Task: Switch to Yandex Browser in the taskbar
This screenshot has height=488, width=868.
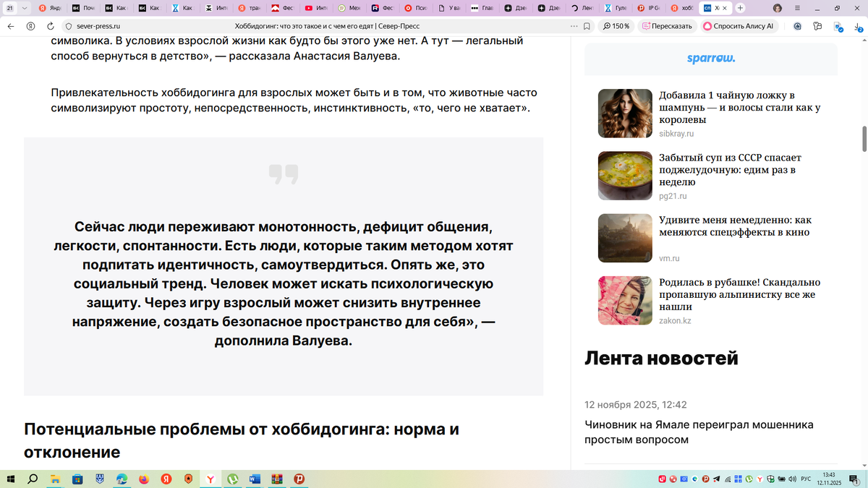Action: (210, 479)
